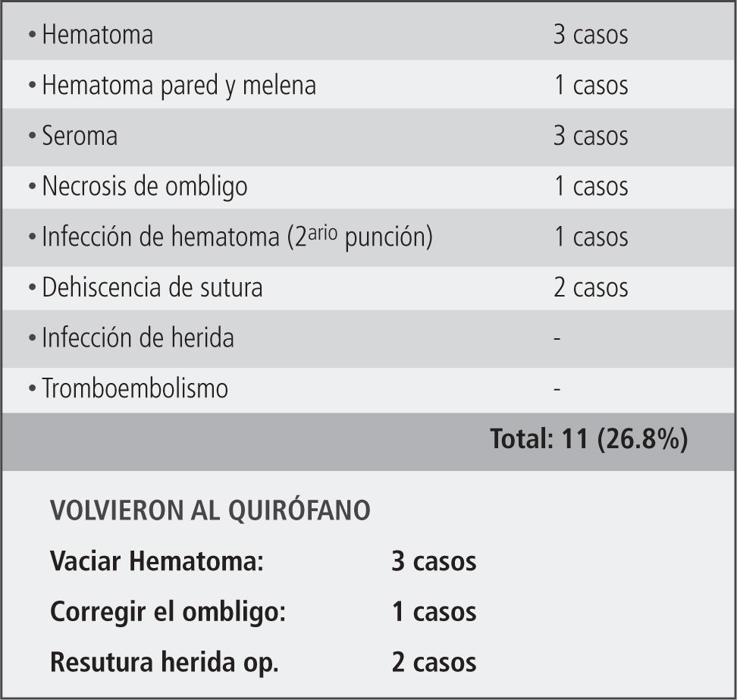Select the Necrosis de ombligo row

[x=144, y=187]
